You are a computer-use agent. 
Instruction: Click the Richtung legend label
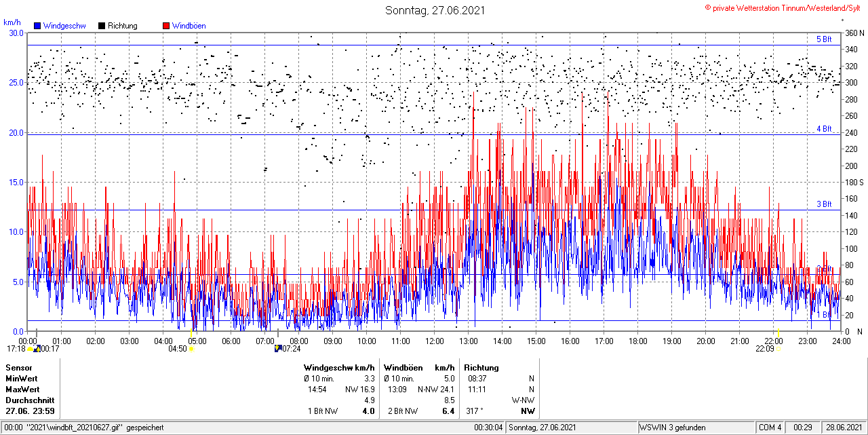tap(122, 26)
